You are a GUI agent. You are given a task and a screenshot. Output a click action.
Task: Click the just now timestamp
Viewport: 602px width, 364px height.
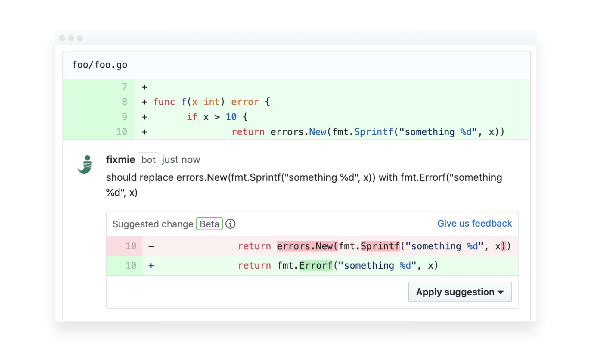point(181,160)
